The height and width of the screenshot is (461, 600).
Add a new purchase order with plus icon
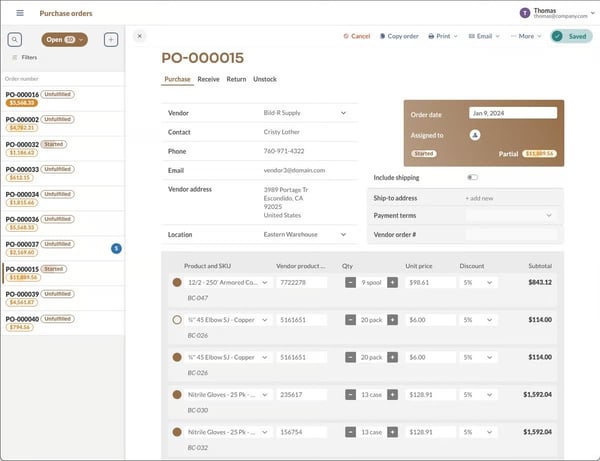(x=111, y=39)
